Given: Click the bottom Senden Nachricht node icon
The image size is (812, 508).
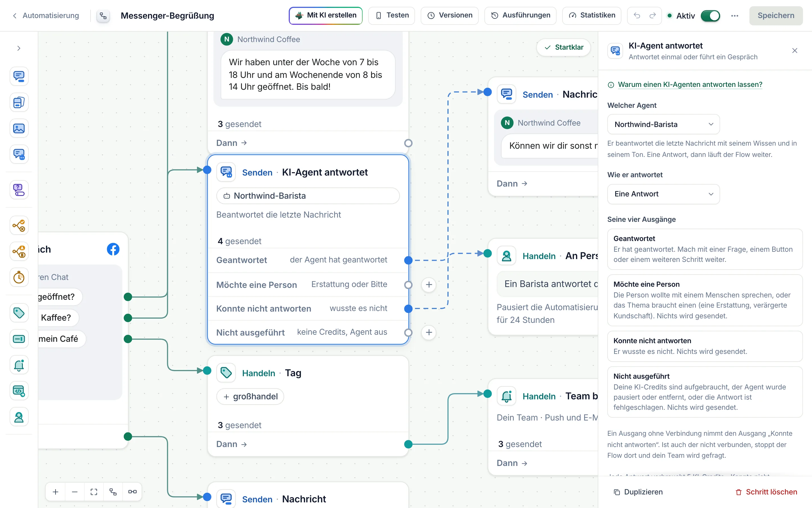Looking at the screenshot, I should click(226, 499).
